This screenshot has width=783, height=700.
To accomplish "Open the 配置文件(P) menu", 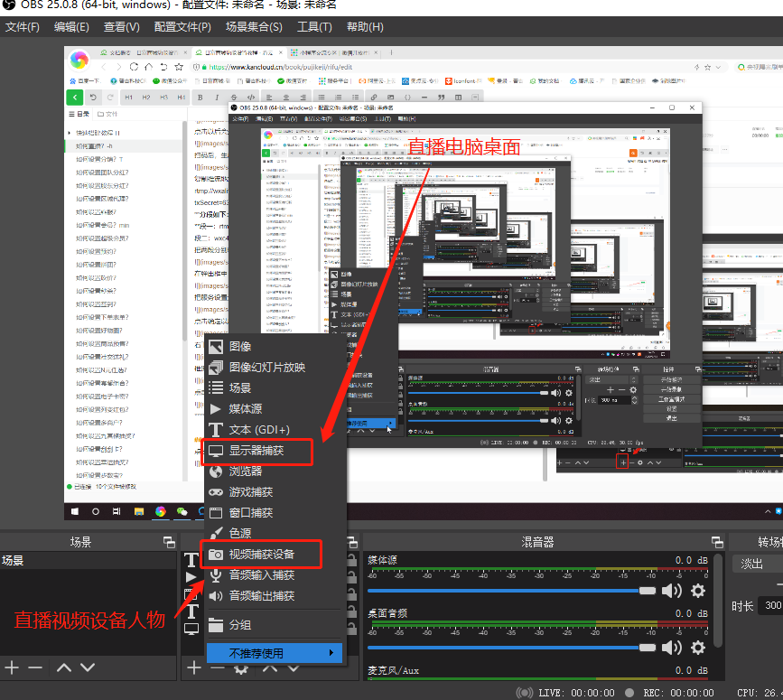I will pos(182,27).
